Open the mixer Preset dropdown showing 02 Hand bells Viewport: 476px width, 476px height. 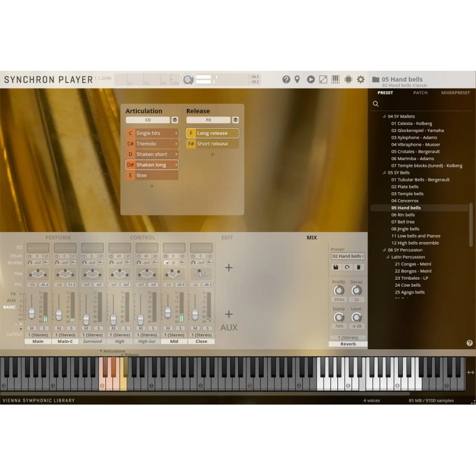348,256
